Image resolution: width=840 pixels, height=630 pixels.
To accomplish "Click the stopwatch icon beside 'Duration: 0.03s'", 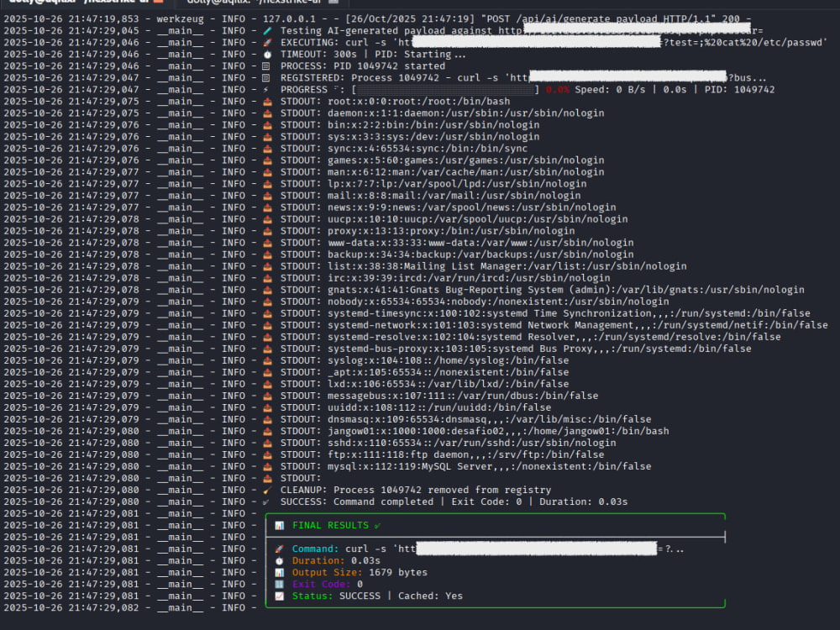I will tap(279, 561).
